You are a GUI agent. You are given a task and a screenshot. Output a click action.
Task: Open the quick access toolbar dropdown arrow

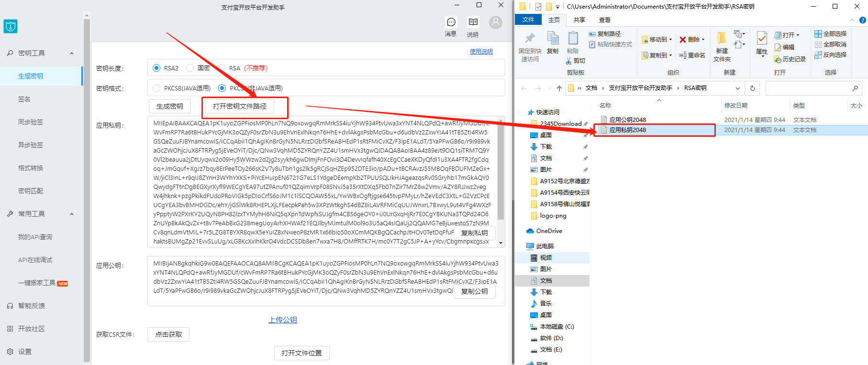click(557, 7)
